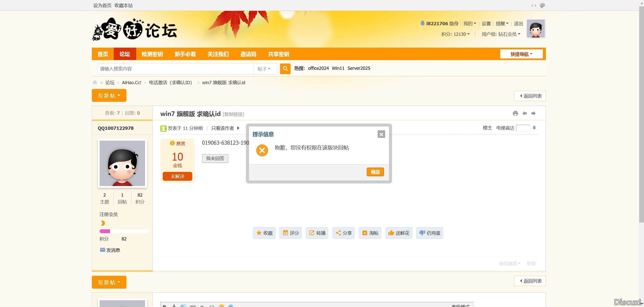The image size is (644, 307).
Task: Send a message via 发消息
Action: click(110, 250)
